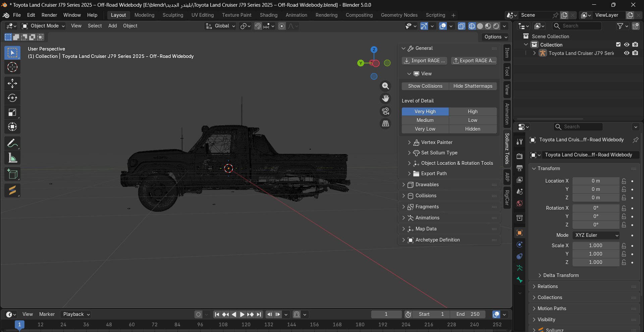Activate the Scale tool
Image resolution: width=644 pixels, height=332 pixels.
click(12, 112)
